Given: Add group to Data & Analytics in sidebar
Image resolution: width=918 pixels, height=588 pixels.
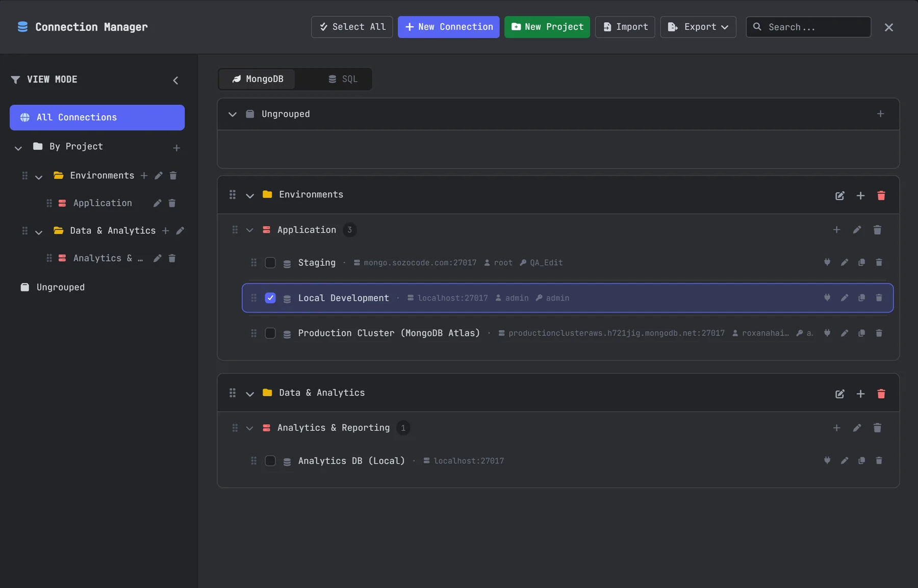Looking at the screenshot, I should coord(165,231).
